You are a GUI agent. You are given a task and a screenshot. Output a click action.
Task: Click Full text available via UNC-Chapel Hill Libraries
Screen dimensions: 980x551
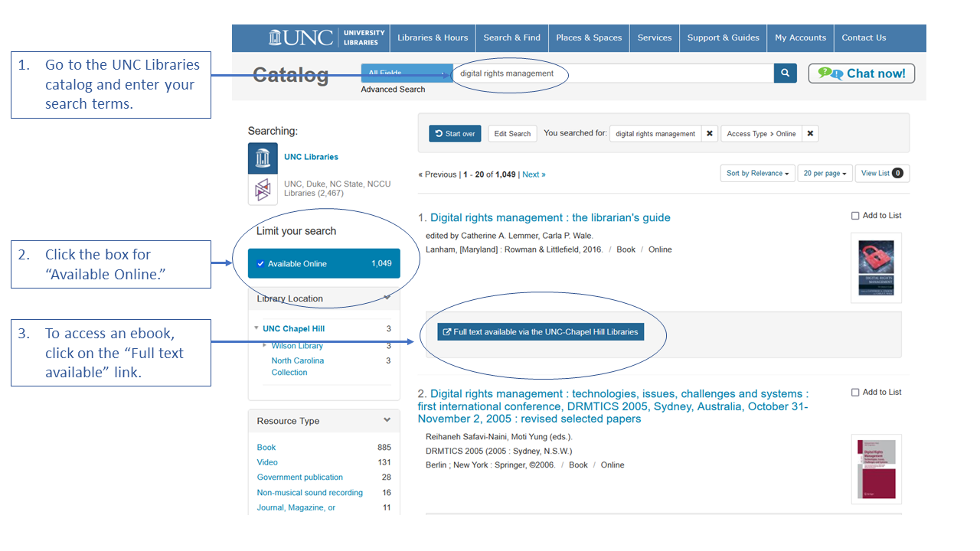pos(541,332)
